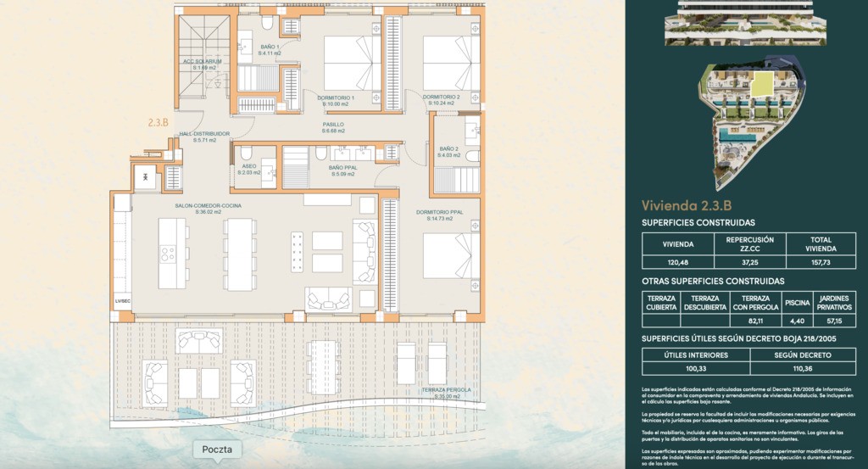The width and height of the screenshot is (868, 469).
Task: Click the toilet symbol in the Aseo
Action: (246, 154)
